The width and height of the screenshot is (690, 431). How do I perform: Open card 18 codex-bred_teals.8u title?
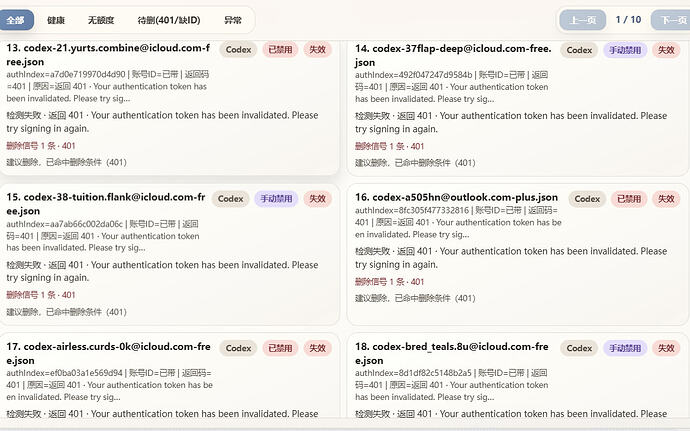tap(452, 353)
